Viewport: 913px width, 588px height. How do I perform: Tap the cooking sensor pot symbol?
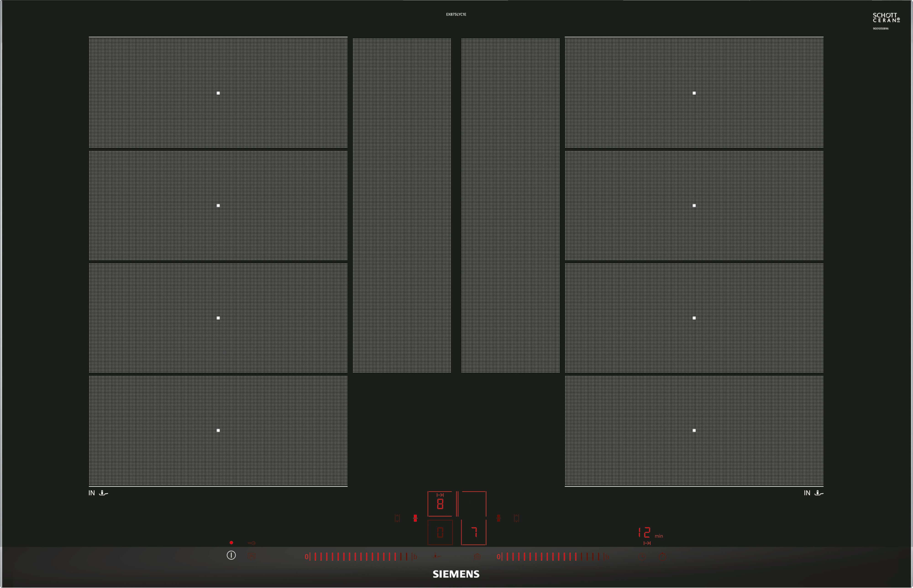tap(477, 557)
